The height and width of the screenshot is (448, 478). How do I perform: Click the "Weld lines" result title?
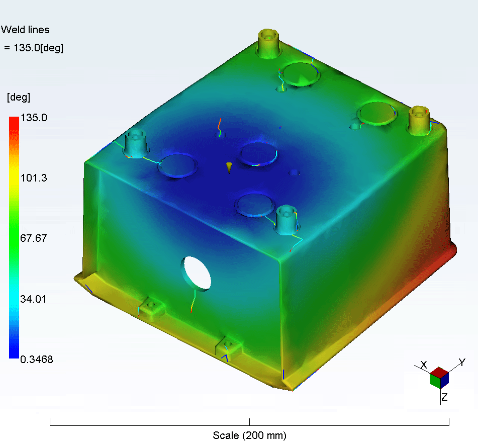click(x=26, y=30)
